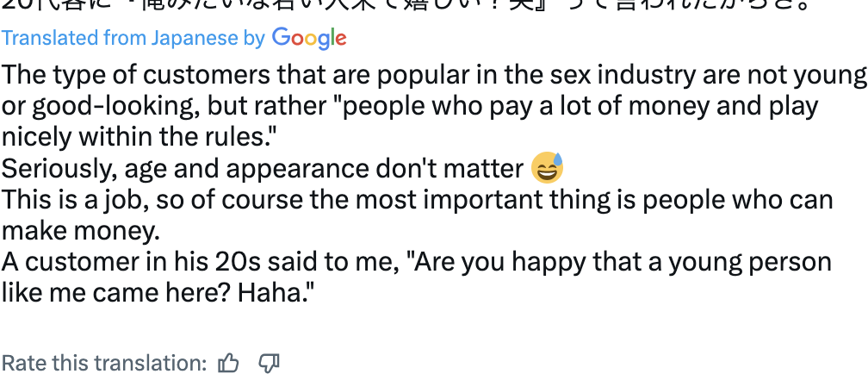Image resolution: width=868 pixels, height=374 pixels.
Task: Click the sweating smile emoji
Action: [547, 167]
